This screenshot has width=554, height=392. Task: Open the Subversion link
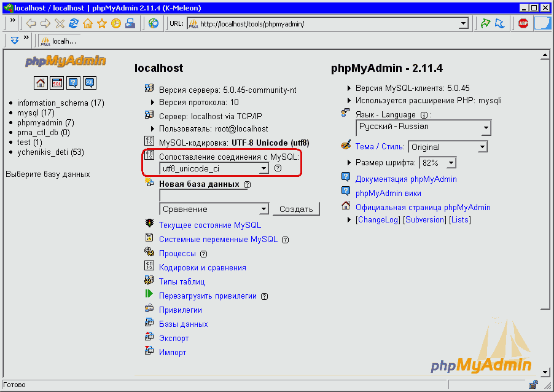[x=424, y=220]
